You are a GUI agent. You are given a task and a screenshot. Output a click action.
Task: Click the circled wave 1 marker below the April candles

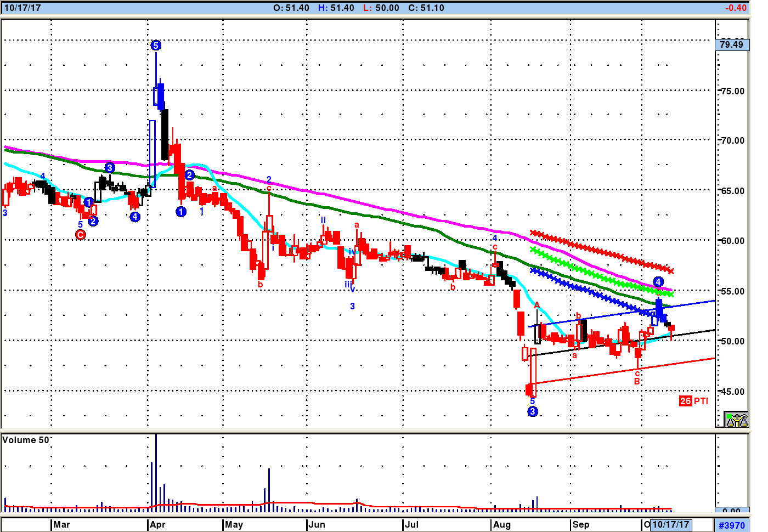(181, 212)
